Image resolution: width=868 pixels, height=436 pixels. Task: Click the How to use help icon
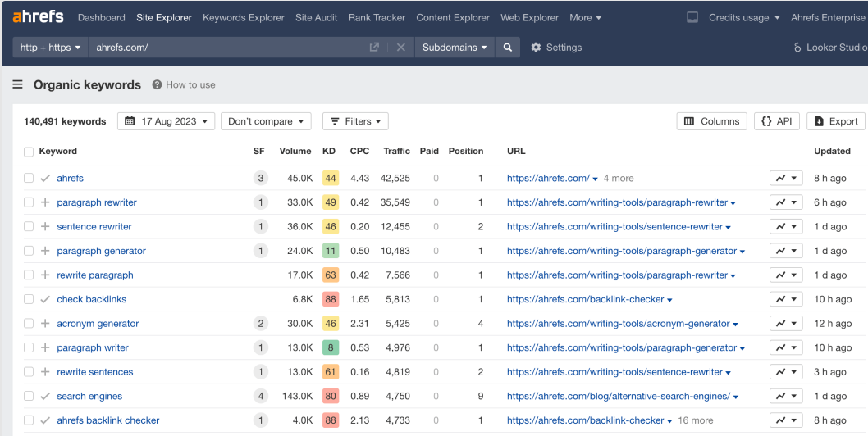click(157, 84)
